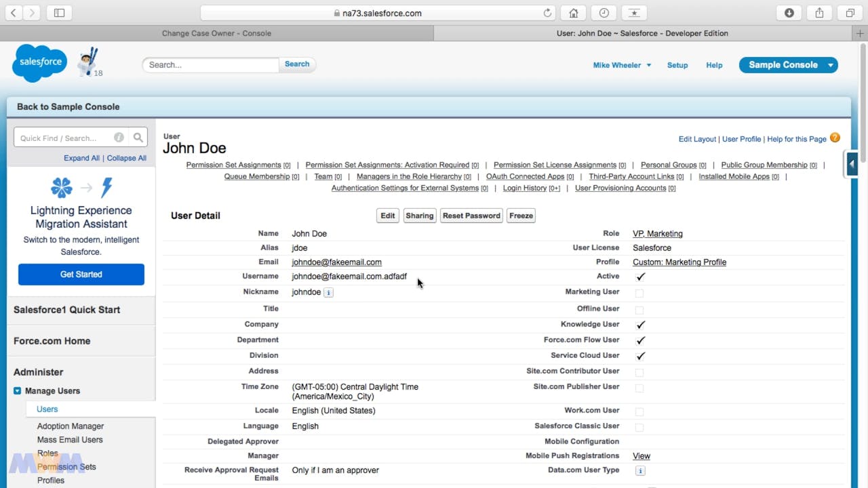Open the Custom: Marketing Profile link
Image resolution: width=868 pixels, height=488 pixels.
(x=679, y=262)
